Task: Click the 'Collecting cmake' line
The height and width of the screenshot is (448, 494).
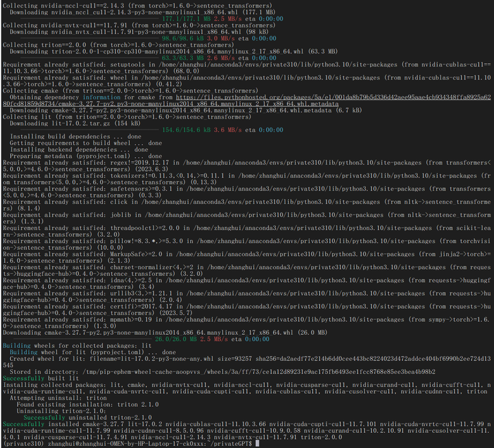Action: click(130, 91)
